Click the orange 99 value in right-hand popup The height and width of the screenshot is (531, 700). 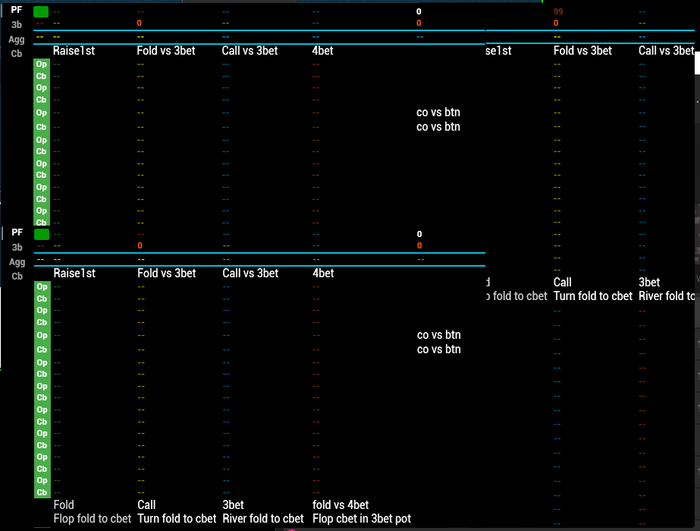(x=558, y=12)
